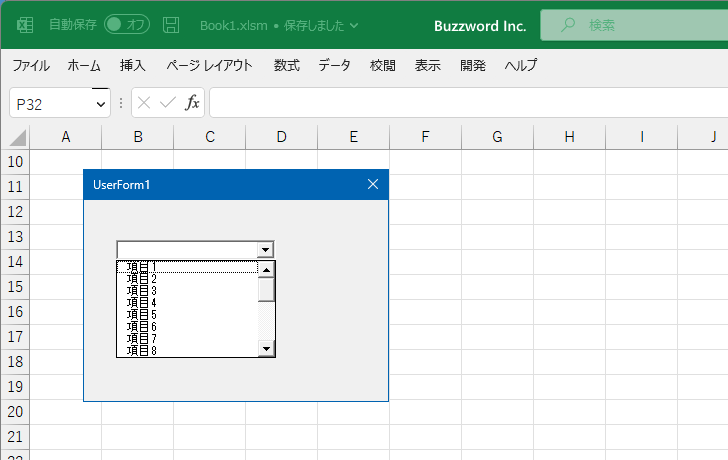Select column A header
This screenshot has height=460, width=728.
click(65, 137)
